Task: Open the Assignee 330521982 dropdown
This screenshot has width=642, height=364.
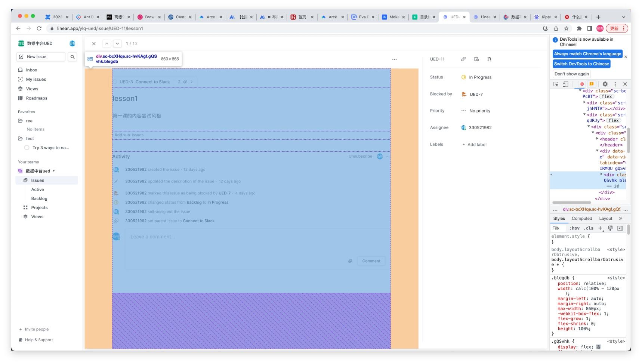Action: click(x=476, y=127)
